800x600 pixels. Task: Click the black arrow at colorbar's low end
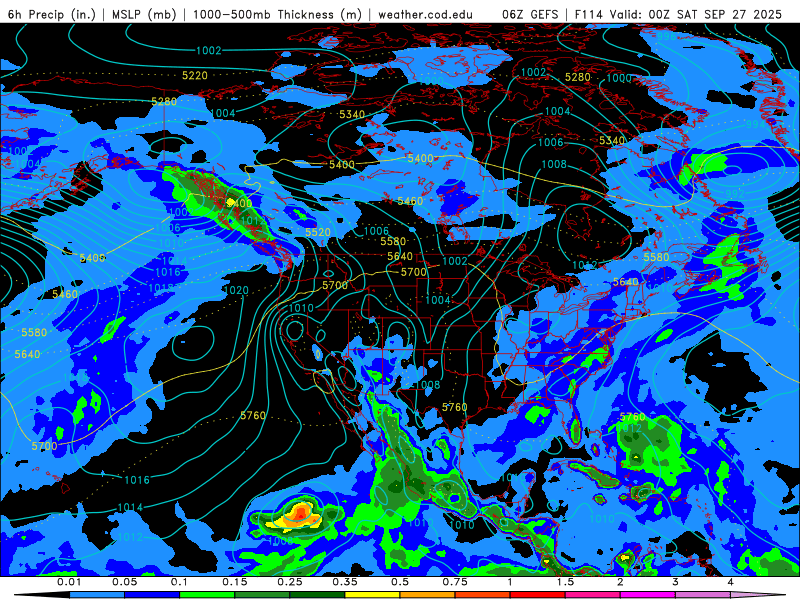click(x=41, y=595)
